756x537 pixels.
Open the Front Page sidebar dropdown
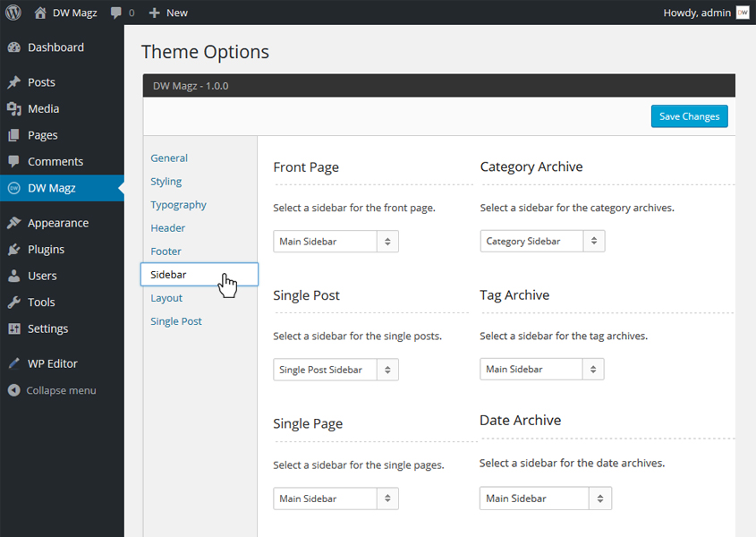point(336,242)
